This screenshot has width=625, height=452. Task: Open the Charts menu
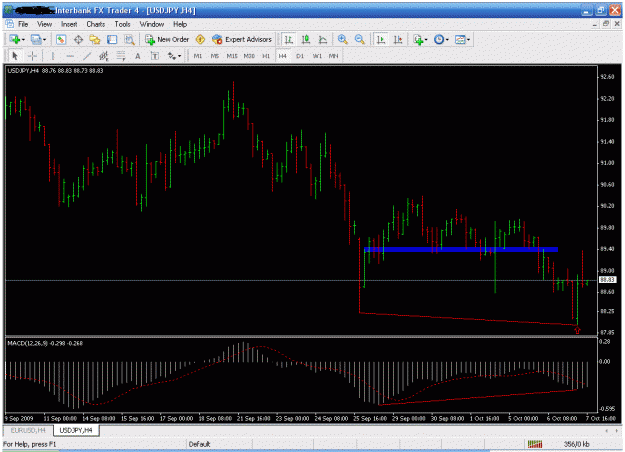[96, 24]
